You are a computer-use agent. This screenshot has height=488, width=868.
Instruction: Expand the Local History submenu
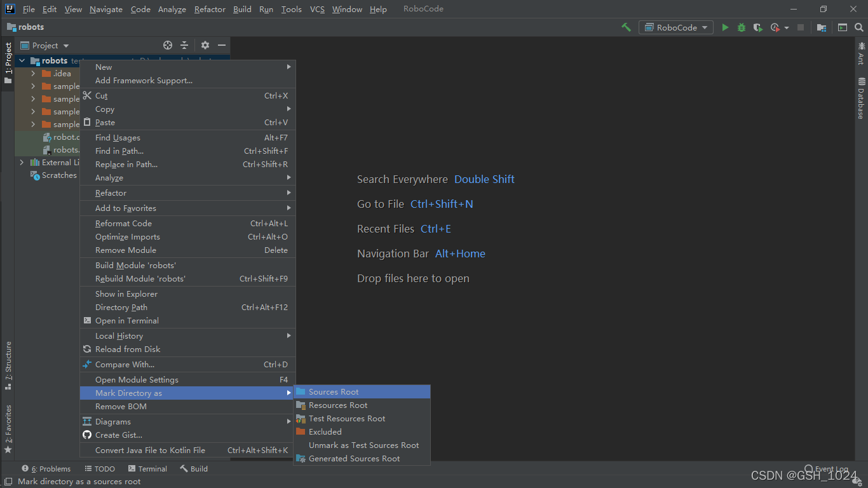187,336
